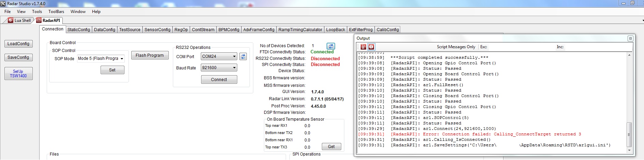This screenshot has width=644, height=160.
Task: Open the ExtFilterProg tab
Action: tap(361, 30)
